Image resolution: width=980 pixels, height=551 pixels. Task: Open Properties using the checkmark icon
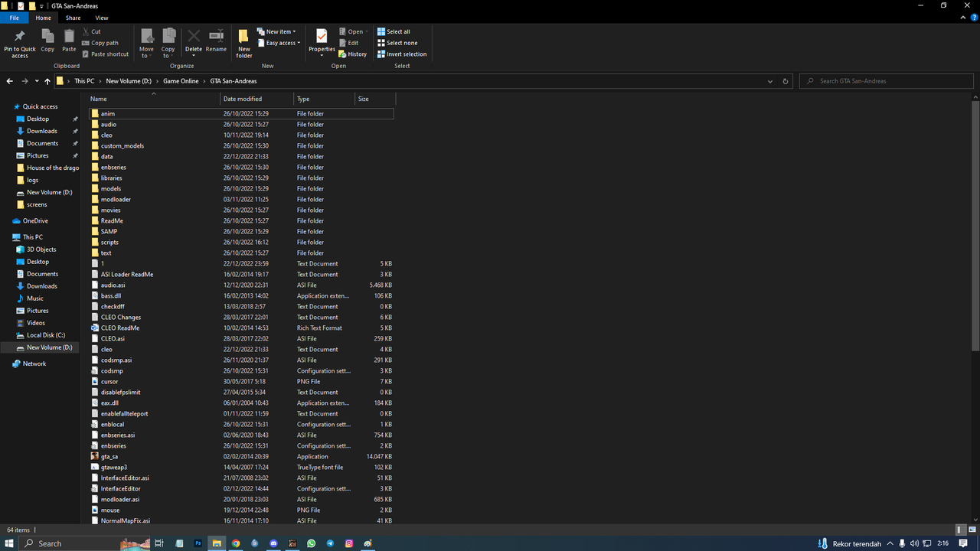point(322,41)
